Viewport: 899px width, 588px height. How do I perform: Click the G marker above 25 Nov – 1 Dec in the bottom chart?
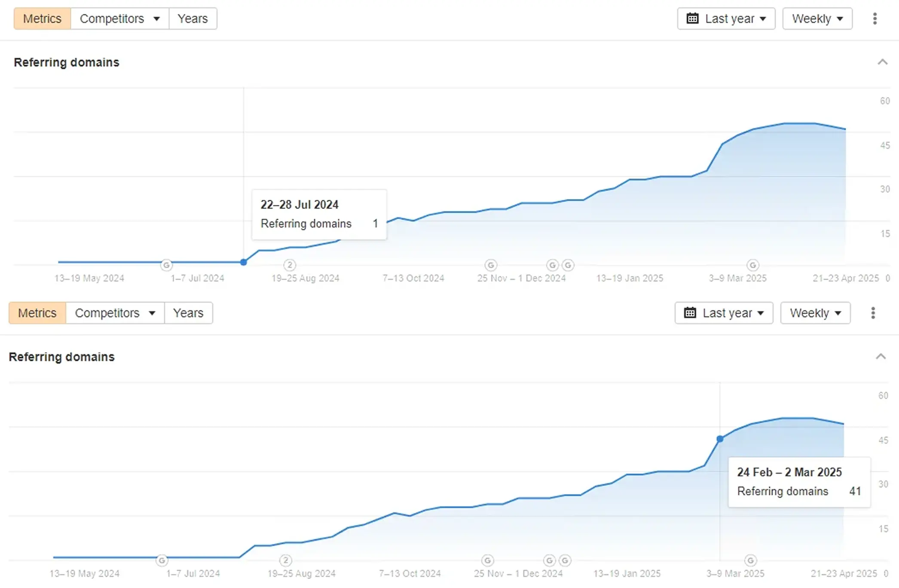(488, 560)
